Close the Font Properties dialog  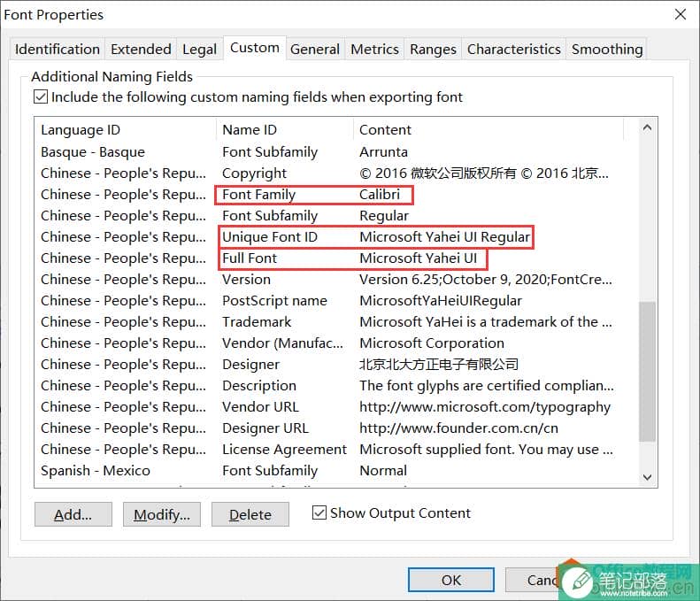click(x=681, y=15)
